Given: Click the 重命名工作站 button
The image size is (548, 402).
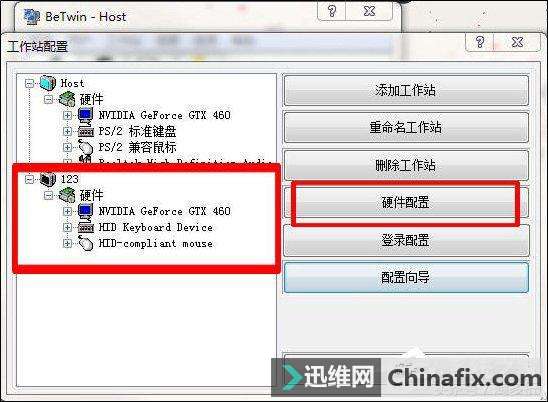Looking at the screenshot, I should point(406,127).
